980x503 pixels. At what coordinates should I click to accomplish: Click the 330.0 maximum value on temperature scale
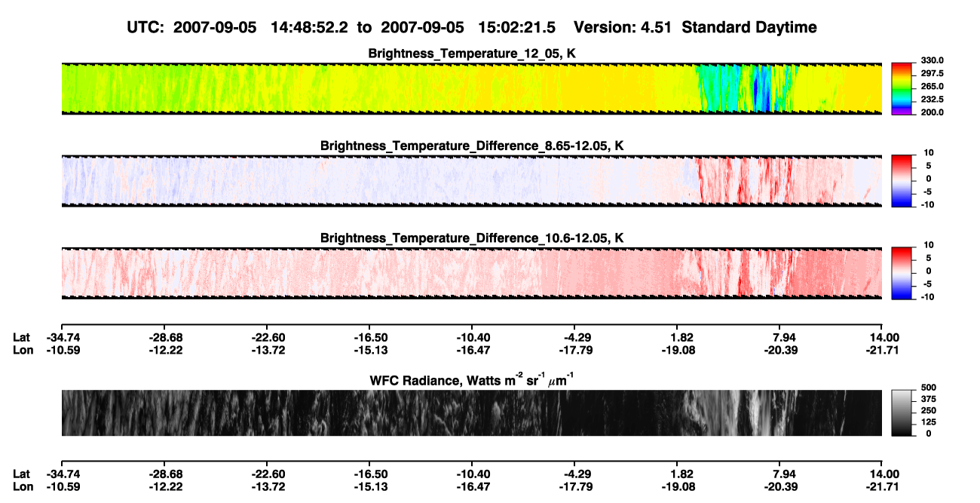tap(933, 61)
